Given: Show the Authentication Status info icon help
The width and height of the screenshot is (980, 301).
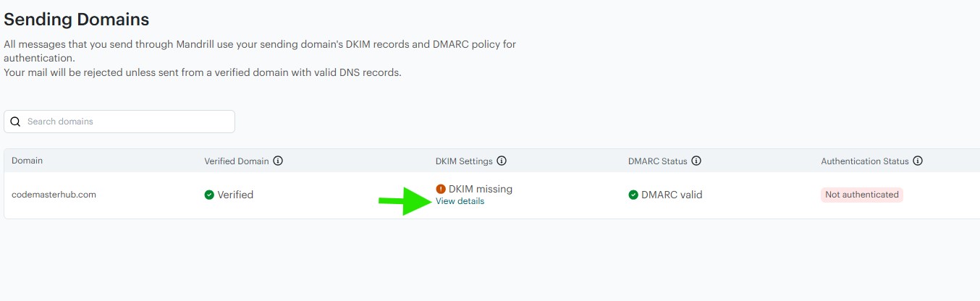Looking at the screenshot, I should 918,161.
